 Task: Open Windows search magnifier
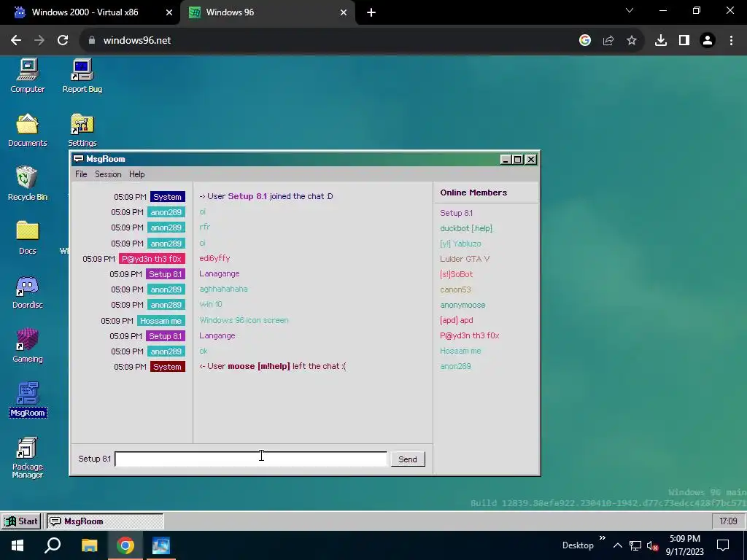53,545
